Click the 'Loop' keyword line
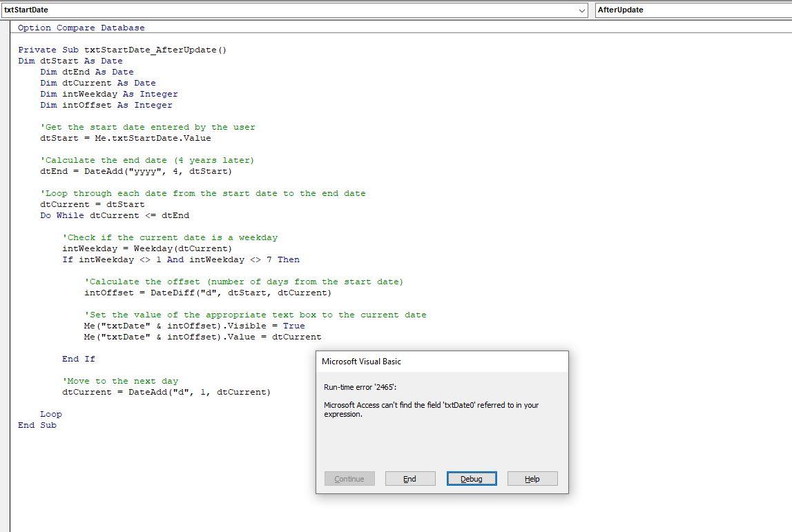The image size is (792, 532). [x=51, y=415]
